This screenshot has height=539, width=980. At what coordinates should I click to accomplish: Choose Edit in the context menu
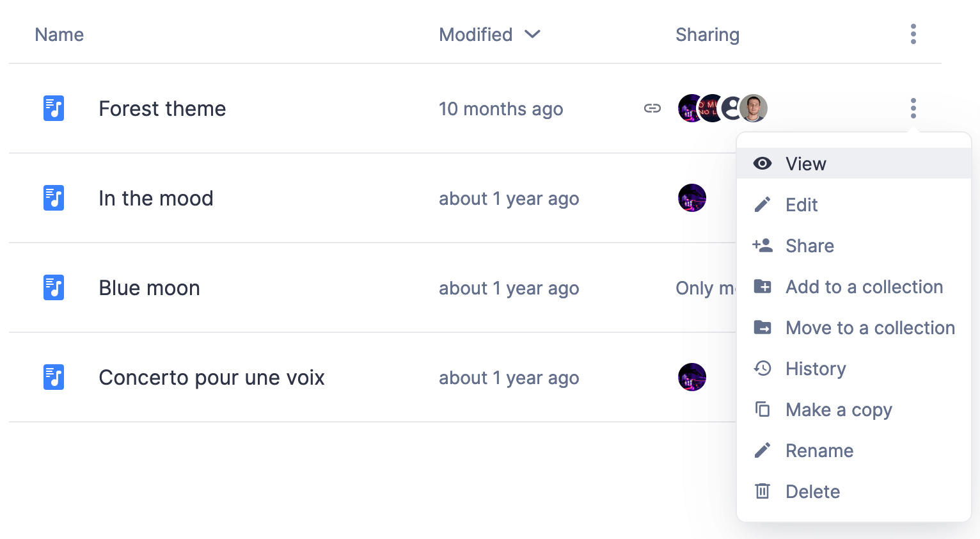click(x=802, y=205)
